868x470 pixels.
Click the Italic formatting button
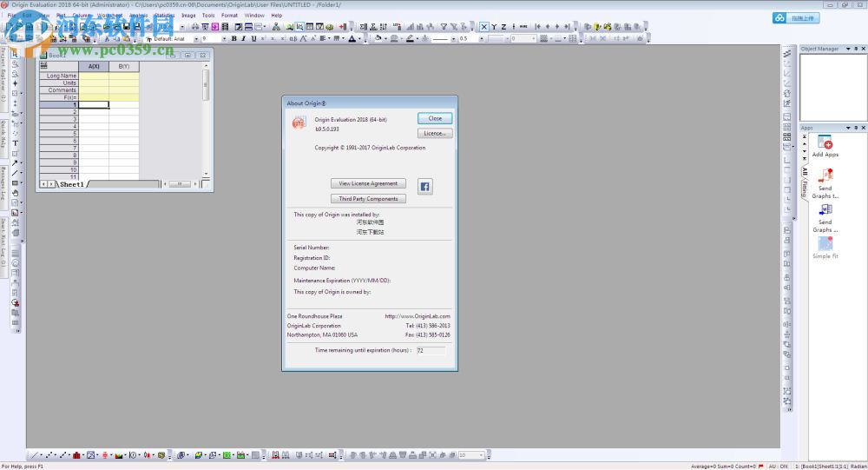click(x=242, y=39)
